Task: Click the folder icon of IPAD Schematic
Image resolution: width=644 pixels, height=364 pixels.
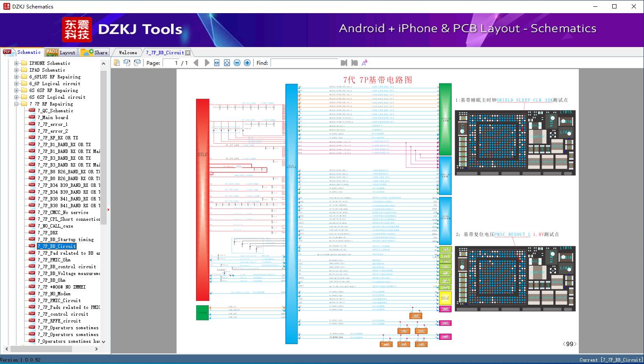Action: coord(24,70)
